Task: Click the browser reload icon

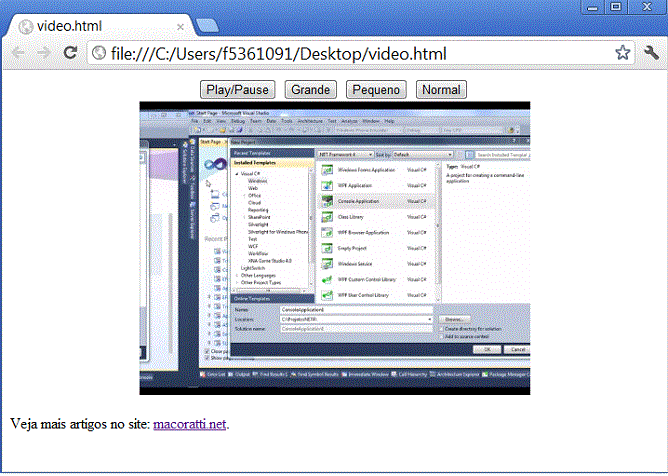Action: (71, 53)
